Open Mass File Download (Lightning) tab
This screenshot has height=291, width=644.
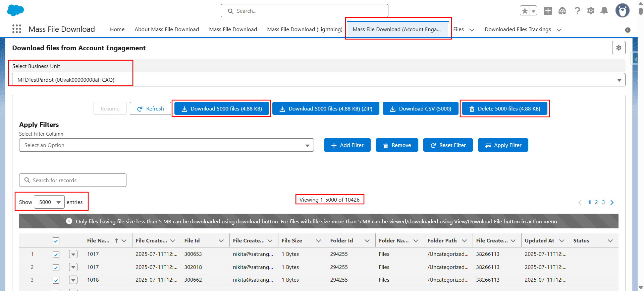tap(305, 29)
